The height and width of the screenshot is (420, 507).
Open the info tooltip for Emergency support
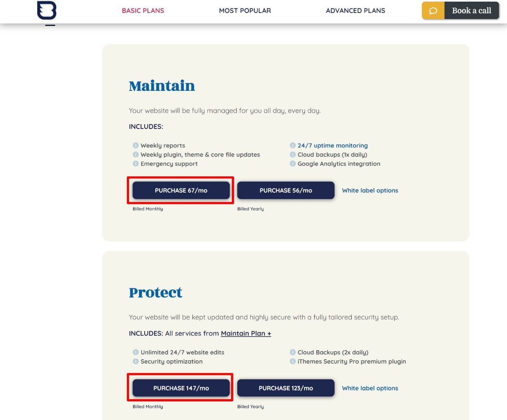(x=135, y=164)
